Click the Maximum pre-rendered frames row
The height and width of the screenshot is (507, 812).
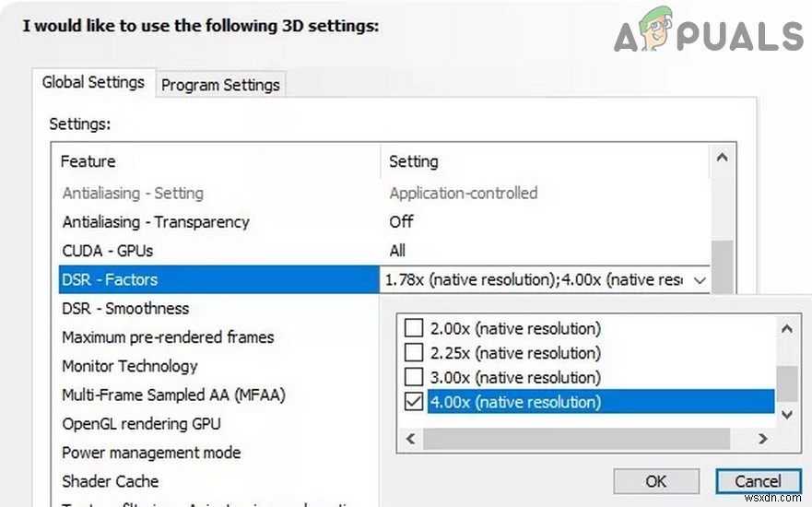[168, 337]
